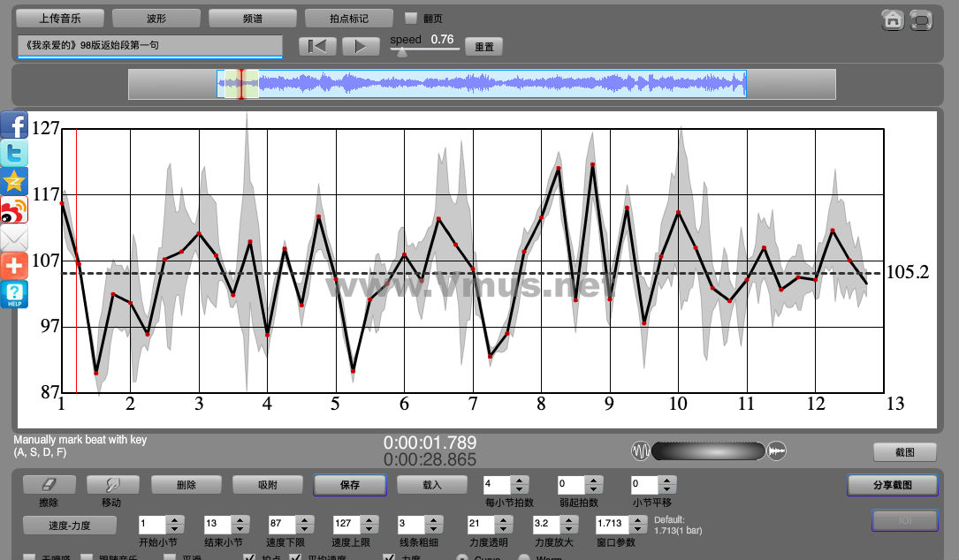Decrease the 速度上限 tempo upper limit stepper

369,528
